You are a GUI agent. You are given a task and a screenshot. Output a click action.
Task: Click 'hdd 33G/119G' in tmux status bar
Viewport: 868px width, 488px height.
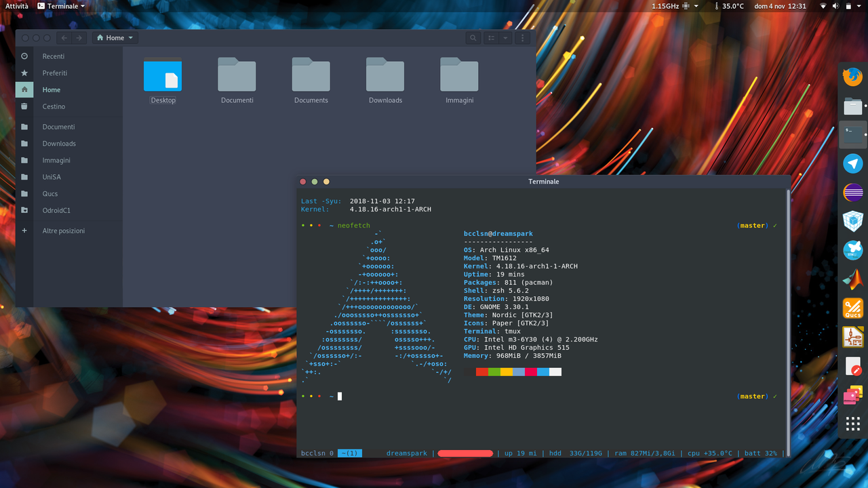575,453
